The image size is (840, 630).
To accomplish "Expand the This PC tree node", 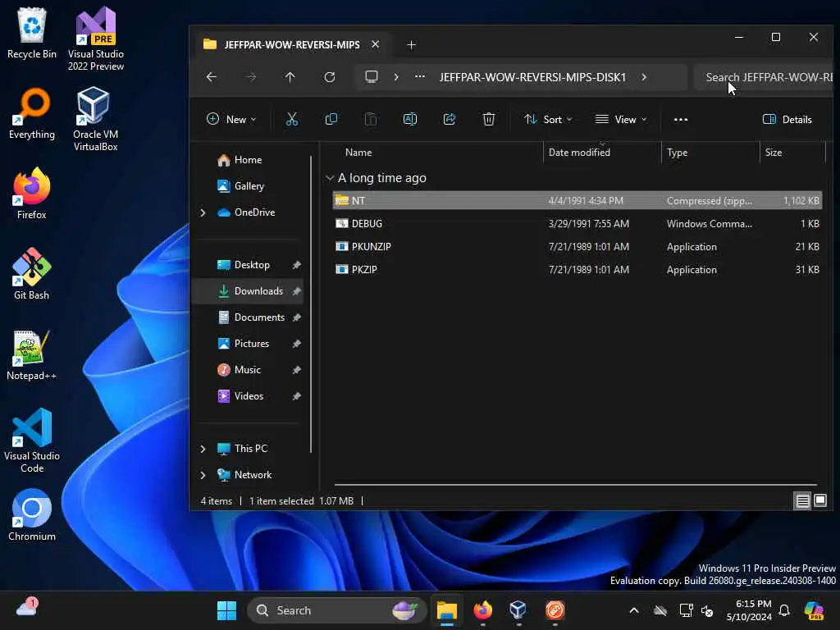I will coord(203,449).
